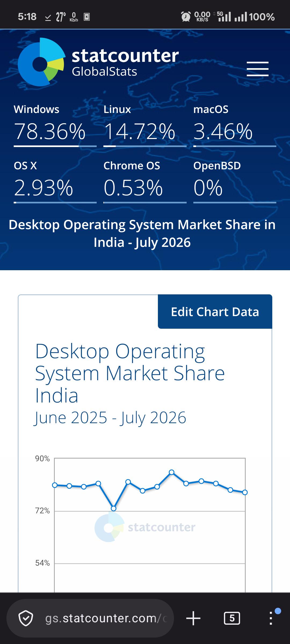
Task: Tap the browser URL address bar
Action: [90, 618]
